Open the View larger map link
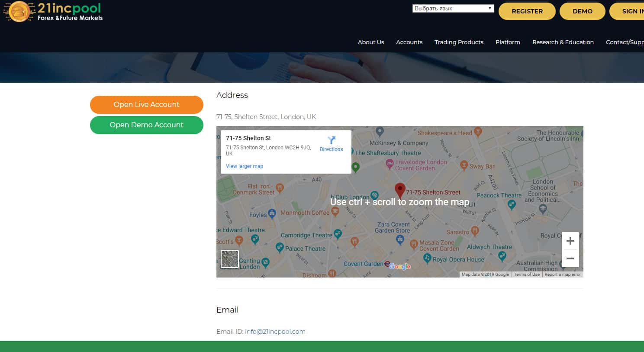 pos(245,166)
